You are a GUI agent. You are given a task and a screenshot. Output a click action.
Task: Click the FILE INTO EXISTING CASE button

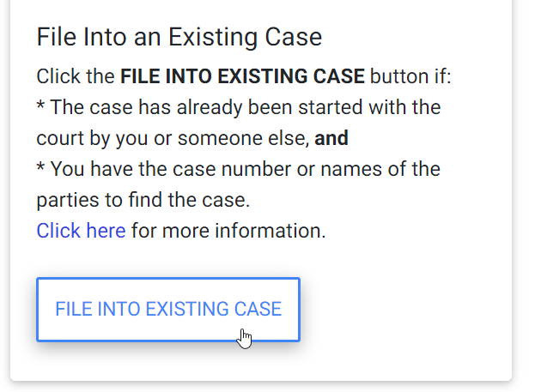pos(167,309)
